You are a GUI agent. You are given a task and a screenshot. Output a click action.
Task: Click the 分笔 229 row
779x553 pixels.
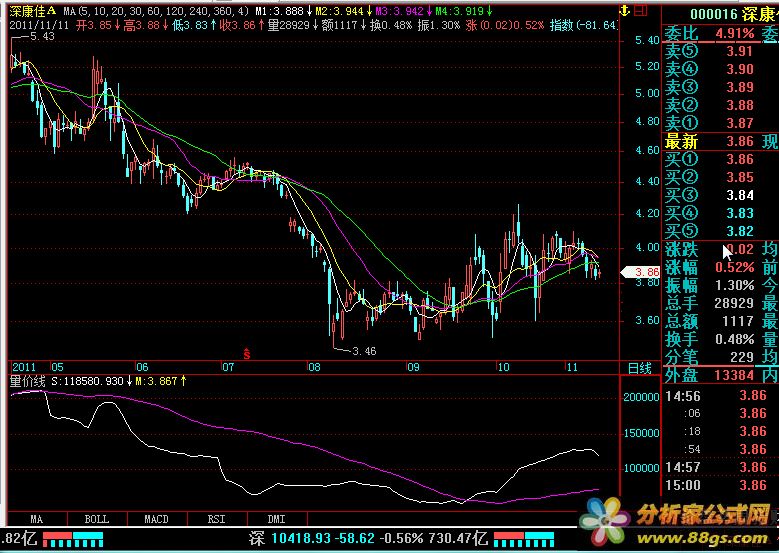click(x=709, y=357)
